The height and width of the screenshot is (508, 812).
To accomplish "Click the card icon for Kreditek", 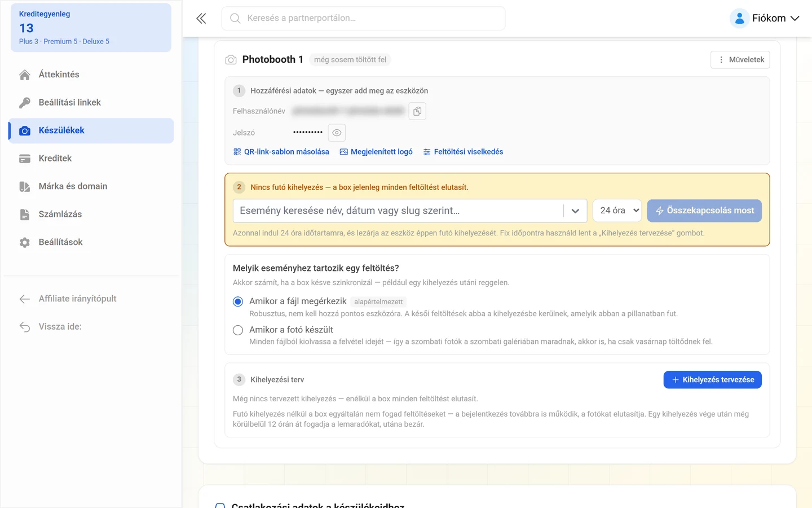I will (x=25, y=159).
